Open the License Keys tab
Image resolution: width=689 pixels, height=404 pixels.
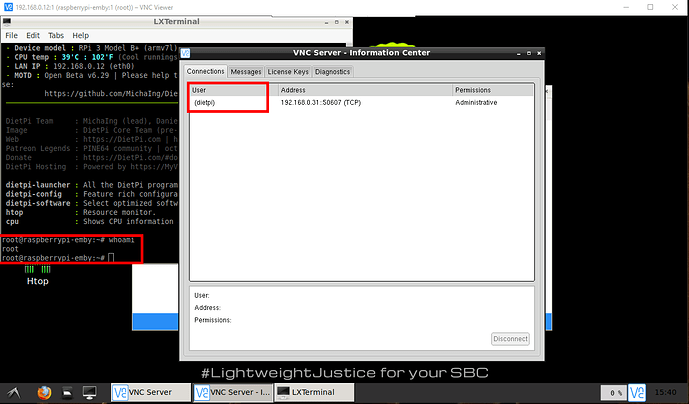pyautogui.click(x=288, y=72)
